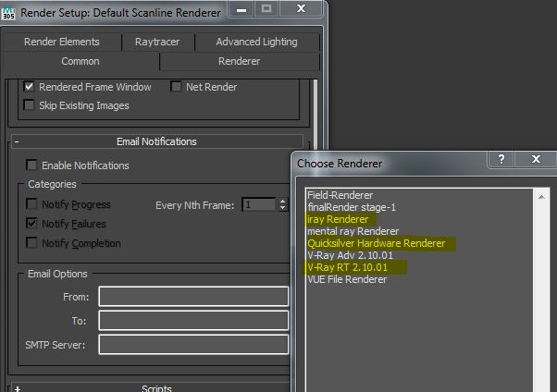Open the Render Elements tab
The width and height of the screenshot is (557, 392).
62,42
